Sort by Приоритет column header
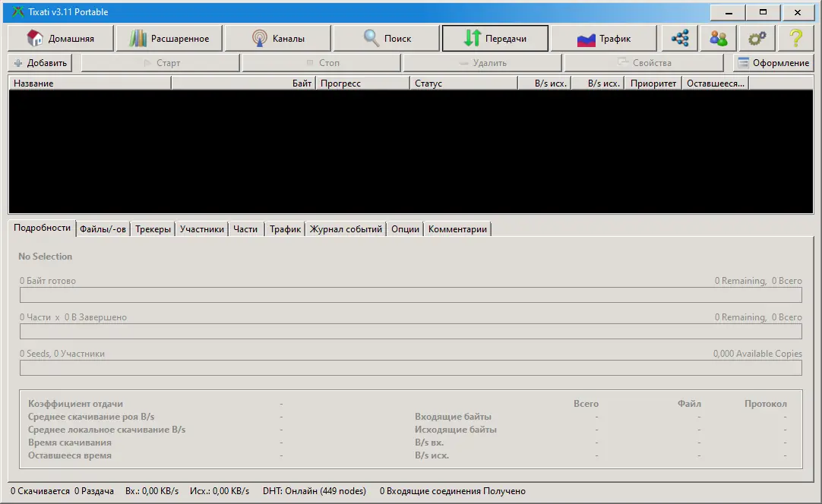Image resolution: width=822 pixels, height=504 pixels. [653, 83]
